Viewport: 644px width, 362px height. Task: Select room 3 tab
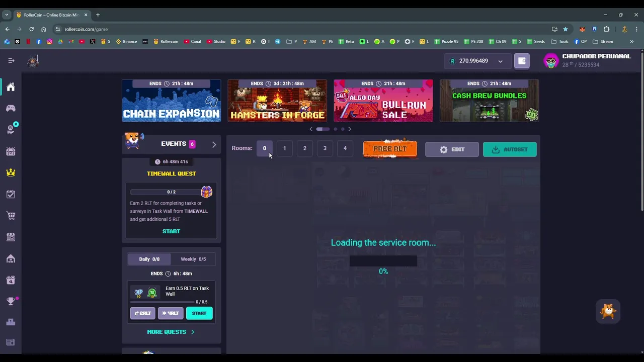[x=325, y=148]
